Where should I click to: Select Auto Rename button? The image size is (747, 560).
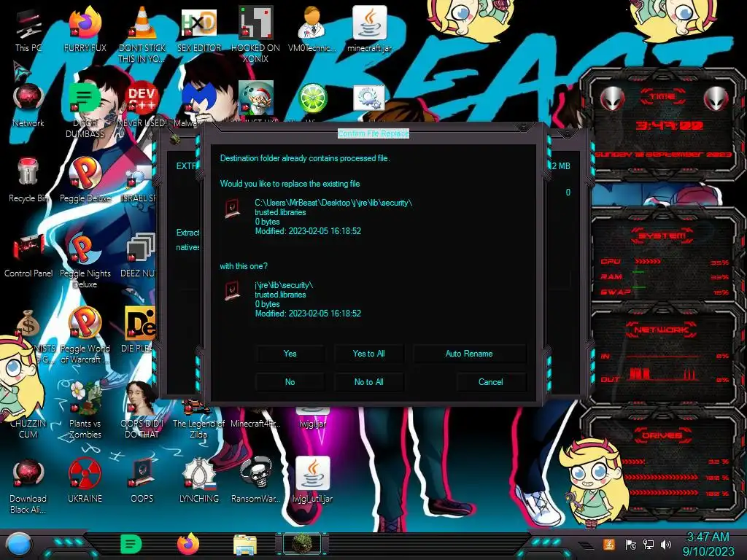click(x=469, y=354)
